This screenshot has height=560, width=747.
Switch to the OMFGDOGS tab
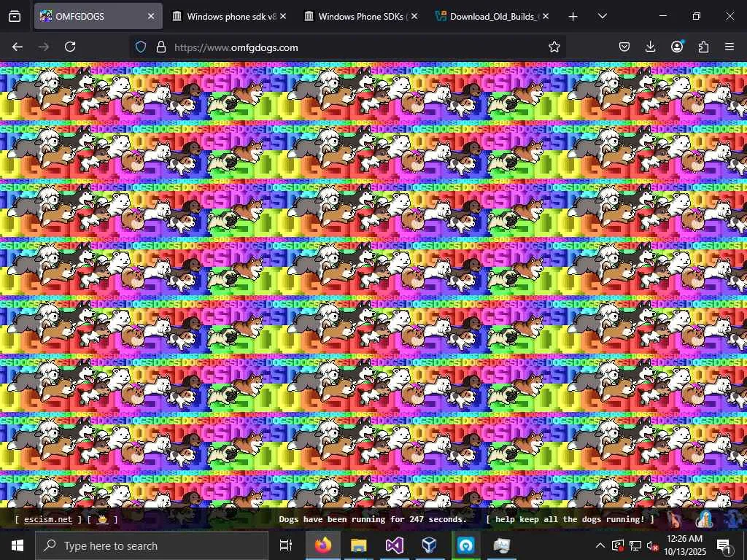pos(98,16)
